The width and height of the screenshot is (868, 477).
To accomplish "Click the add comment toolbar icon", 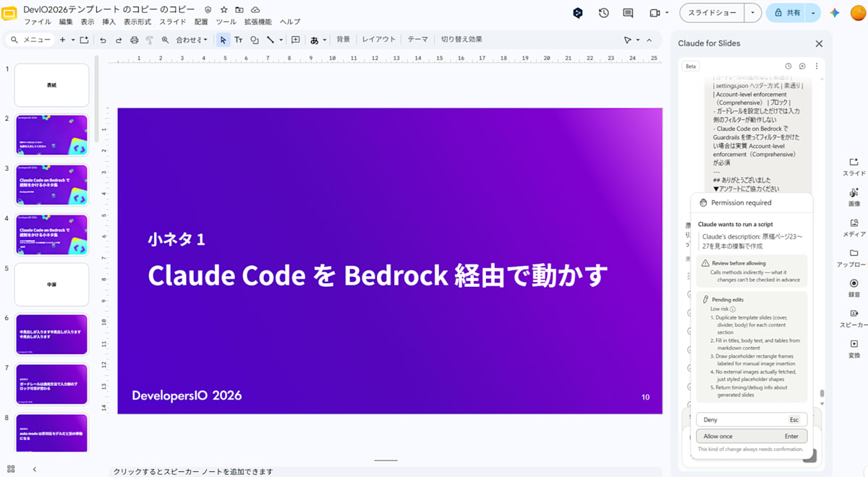I will (295, 40).
